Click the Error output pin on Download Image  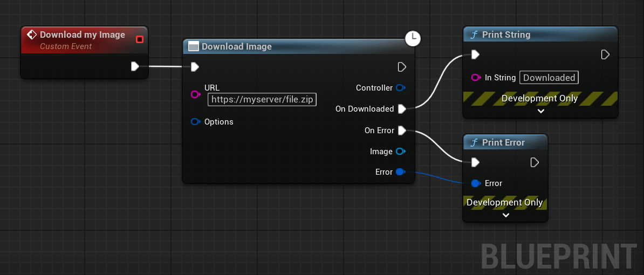[x=400, y=172]
